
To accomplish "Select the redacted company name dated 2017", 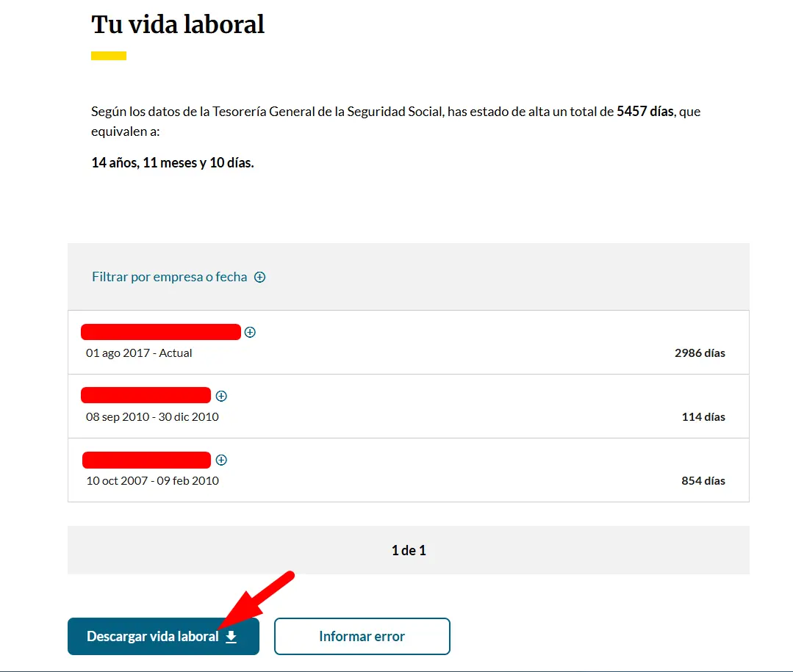I will coord(161,332).
